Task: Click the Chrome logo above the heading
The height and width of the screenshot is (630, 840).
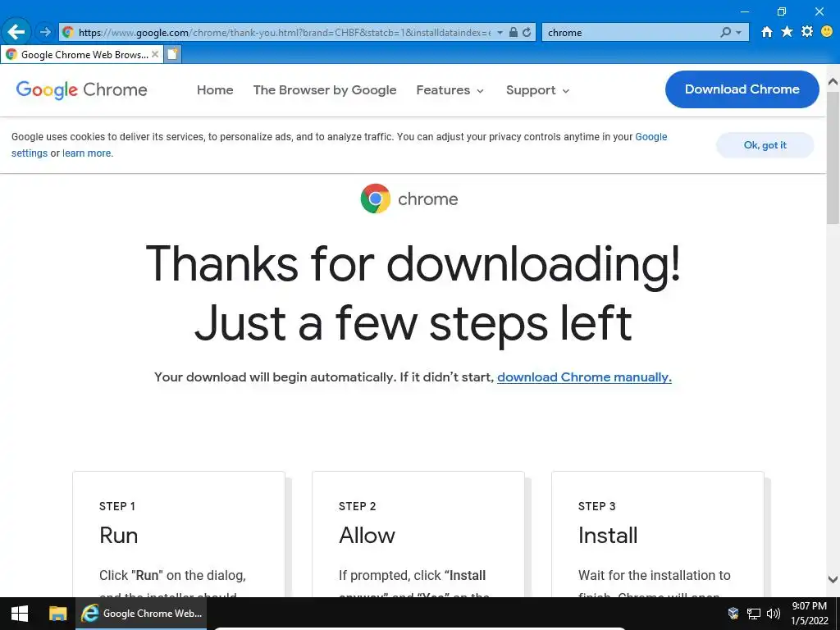Action: [x=410, y=199]
